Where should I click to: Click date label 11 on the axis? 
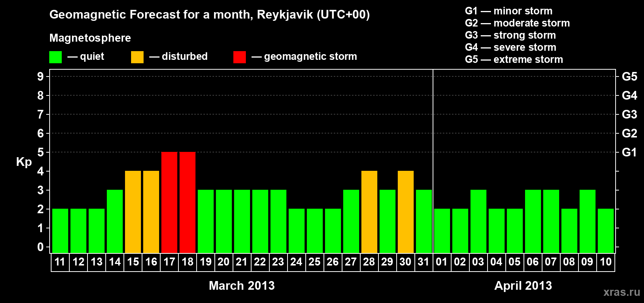pos(60,262)
